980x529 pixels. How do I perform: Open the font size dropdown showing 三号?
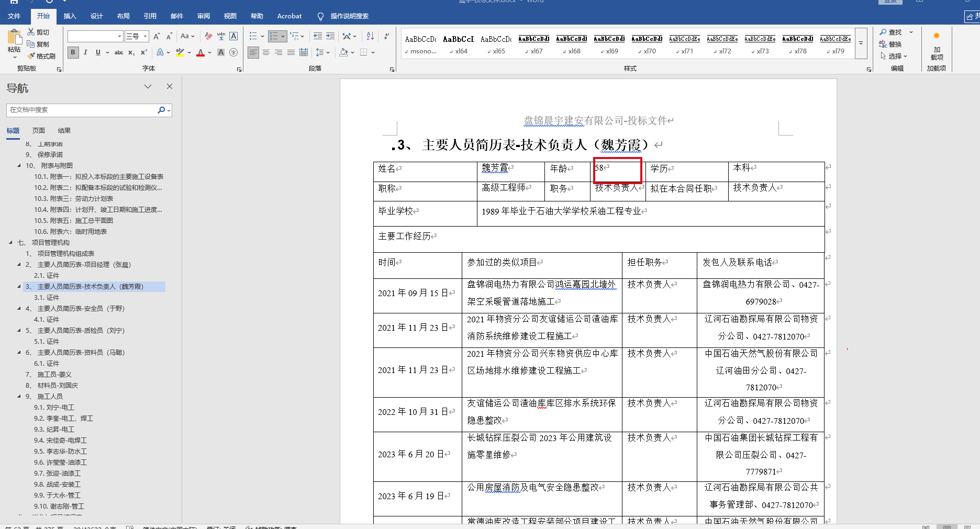[x=146, y=36]
